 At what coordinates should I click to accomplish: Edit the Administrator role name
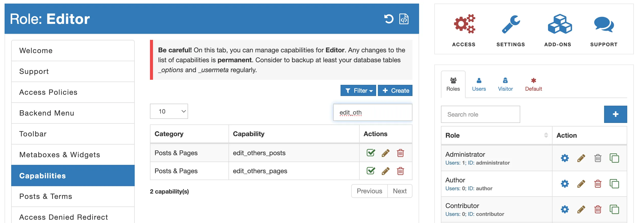581,158
